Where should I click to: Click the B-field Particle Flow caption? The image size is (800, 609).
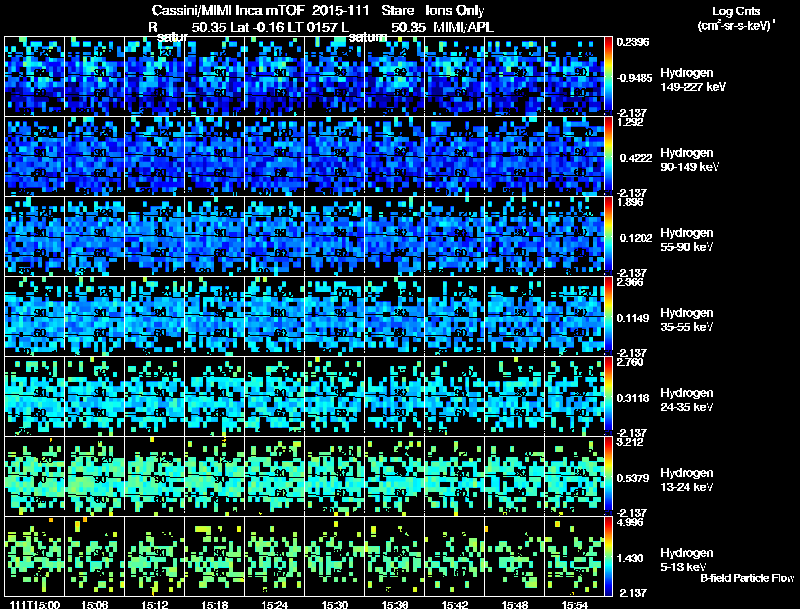(x=747, y=578)
